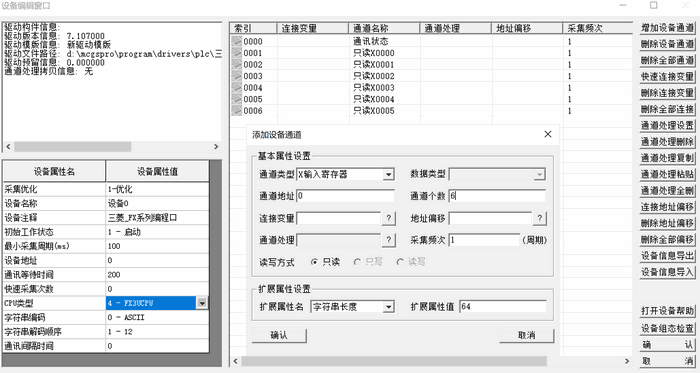Click the 扩展属性值 input field
This screenshot has width=700, height=373.
click(503, 307)
